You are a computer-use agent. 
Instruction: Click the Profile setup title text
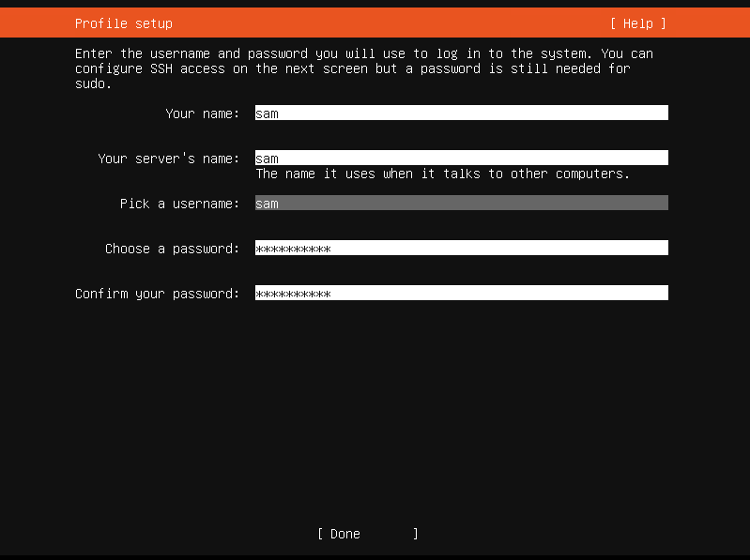click(124, 23)
